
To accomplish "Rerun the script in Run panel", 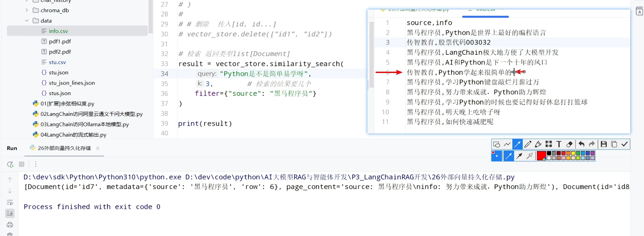I will pyautogui.click(x=10, y=164).
